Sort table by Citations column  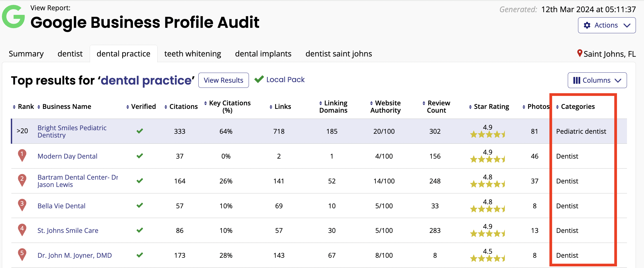181,107
